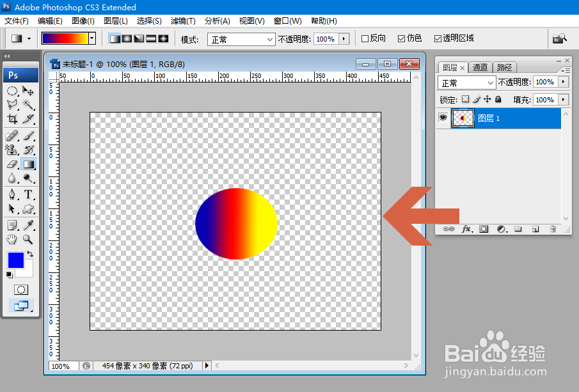Click the Add layer style fx button
Screen dimensions: 579x392
(x=466, y=228)
